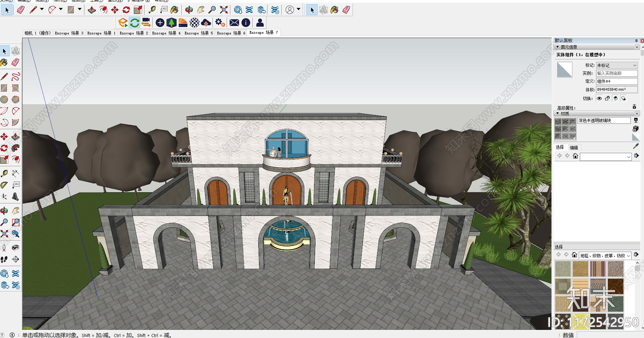Viewport: 644px width, 338px height.
Task: Switch to Enscape 场景 1 tab
Action: 101,33
